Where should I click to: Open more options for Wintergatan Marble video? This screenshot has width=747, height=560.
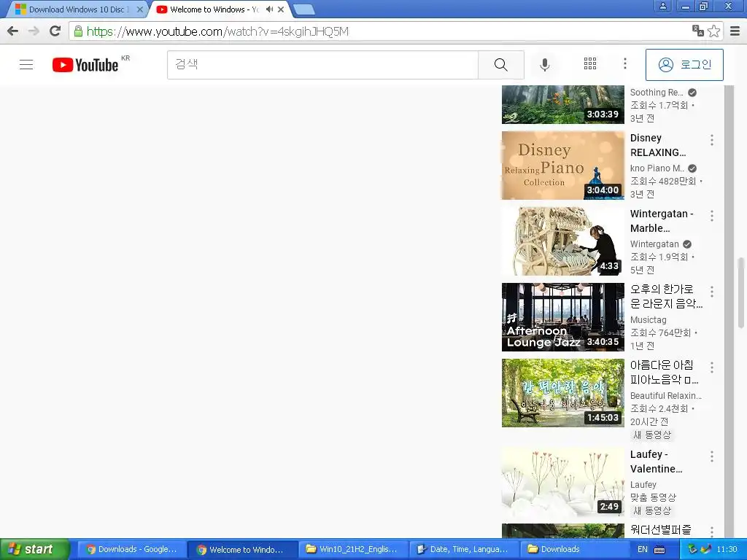pos(712,216)
